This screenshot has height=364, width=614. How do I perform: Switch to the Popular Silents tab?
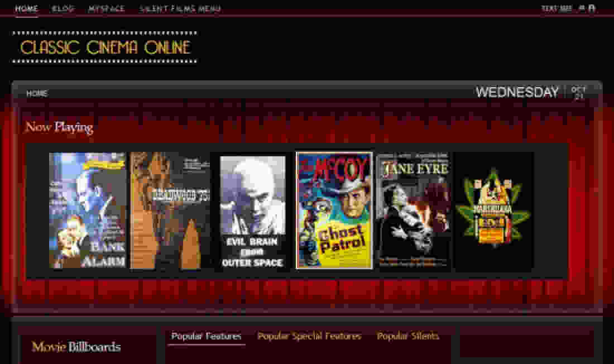407,336
